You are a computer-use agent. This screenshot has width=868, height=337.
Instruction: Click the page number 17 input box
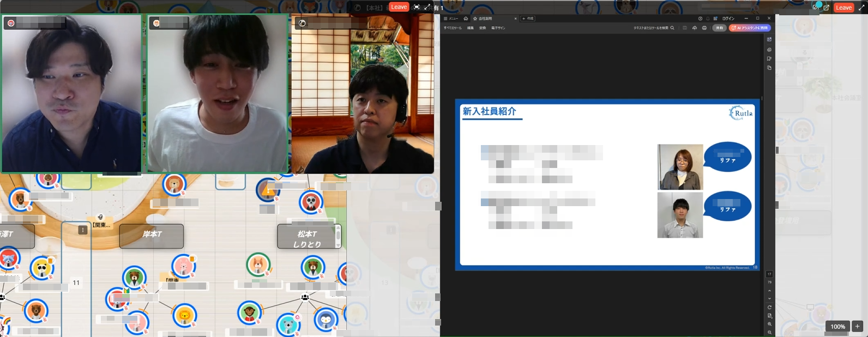point(769,274)
